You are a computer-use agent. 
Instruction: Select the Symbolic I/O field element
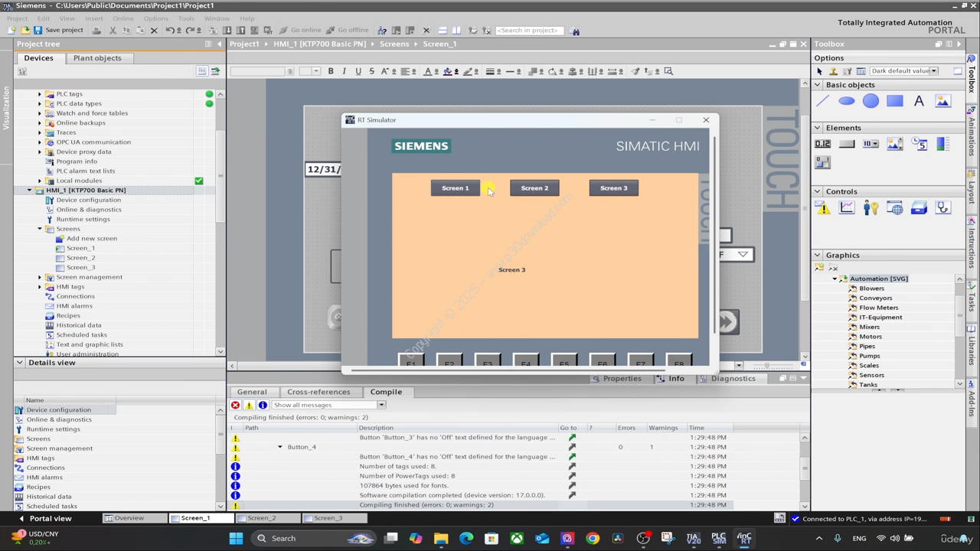click(871, 144)
